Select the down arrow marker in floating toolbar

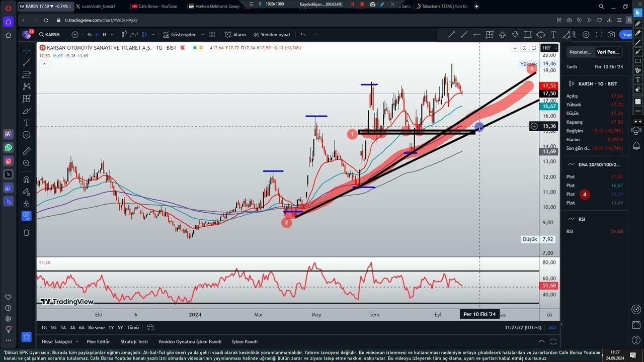515,35
